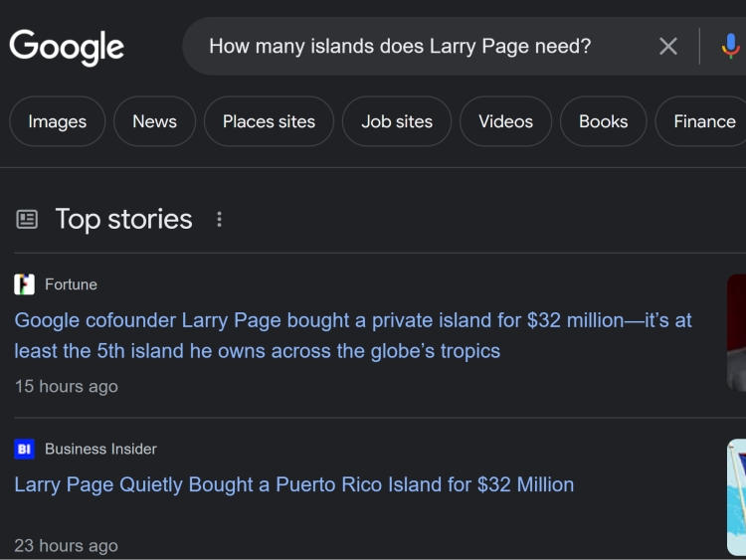
Task: Select the News filter tab
Action: [x=154, y=121]
